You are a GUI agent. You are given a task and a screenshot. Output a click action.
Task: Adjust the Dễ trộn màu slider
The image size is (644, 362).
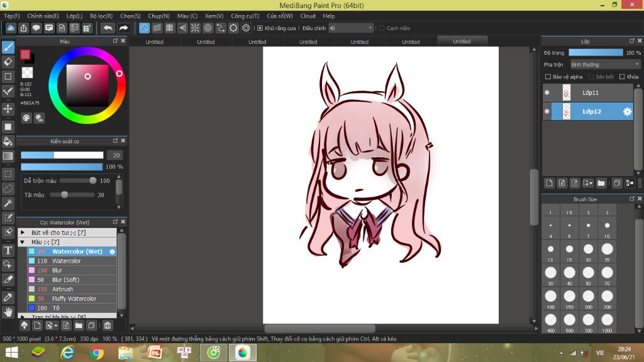coord(78,180)
